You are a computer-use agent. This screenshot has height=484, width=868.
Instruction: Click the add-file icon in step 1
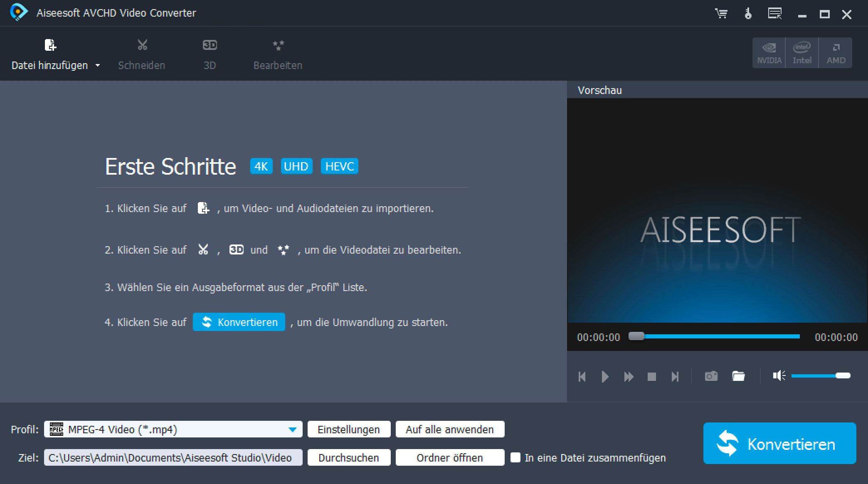[203, 207]
